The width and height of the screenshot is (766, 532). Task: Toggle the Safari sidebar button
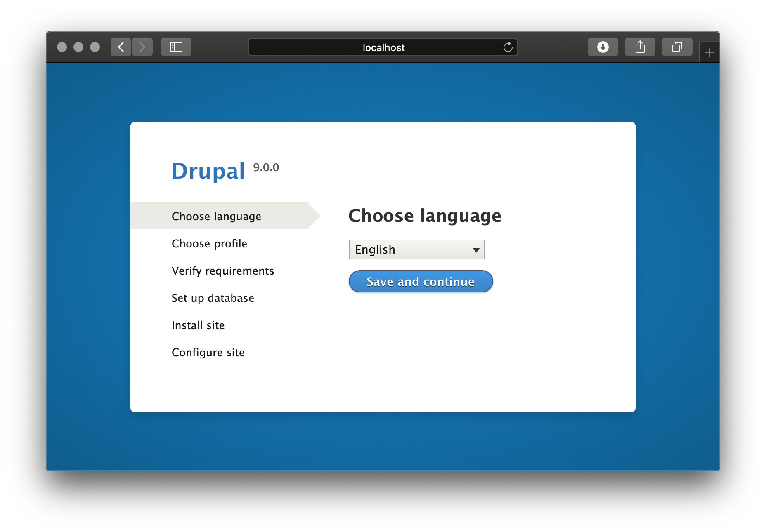coord(176,47)
